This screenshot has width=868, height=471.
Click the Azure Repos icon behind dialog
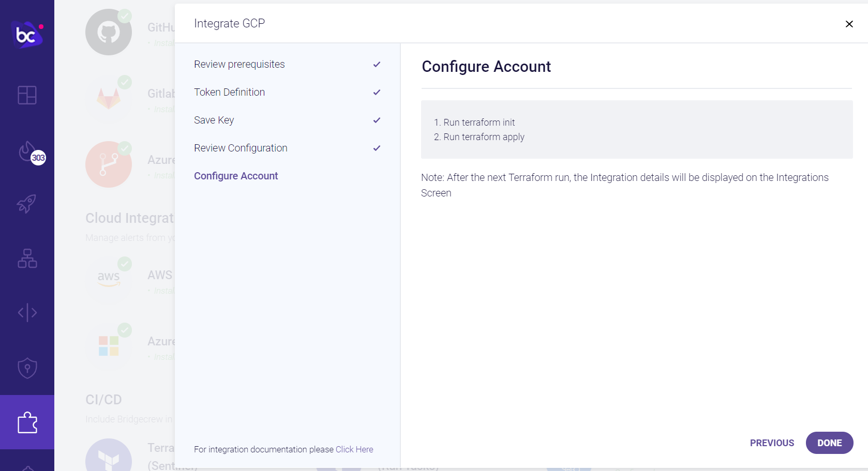(x=109, y=164)
